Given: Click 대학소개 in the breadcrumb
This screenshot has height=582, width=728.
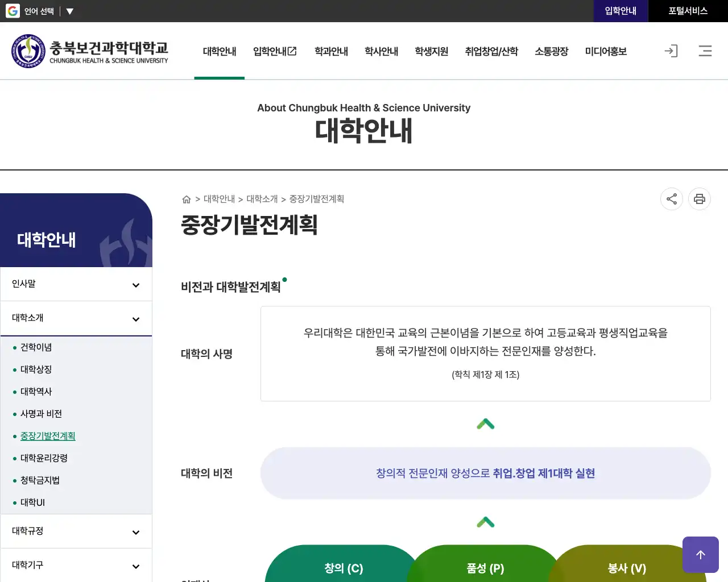Looking at the screenshot, I should pyautogui.click(x=262, y=199).
